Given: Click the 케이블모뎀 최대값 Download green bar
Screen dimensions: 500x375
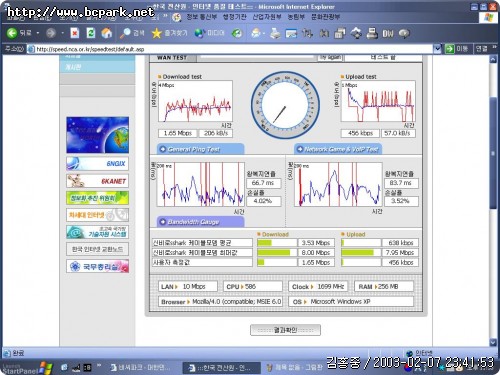Looking at the screenshot, I should coord(273,253).
